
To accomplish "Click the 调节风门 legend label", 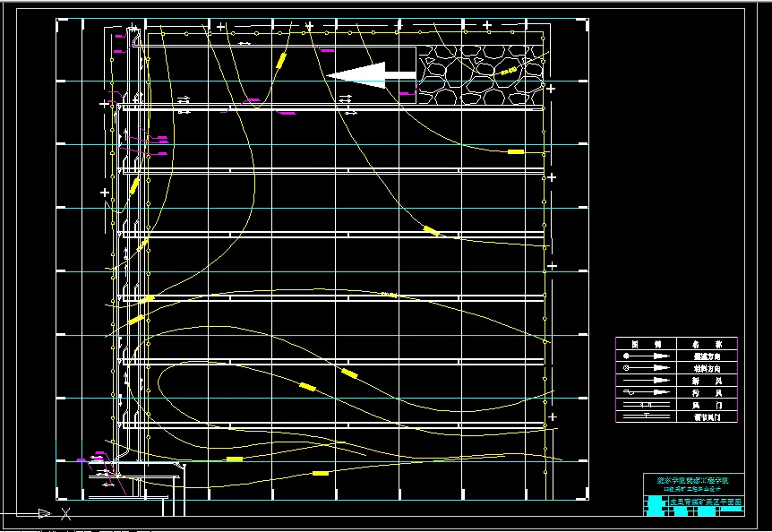I will [x=707, y=416].
